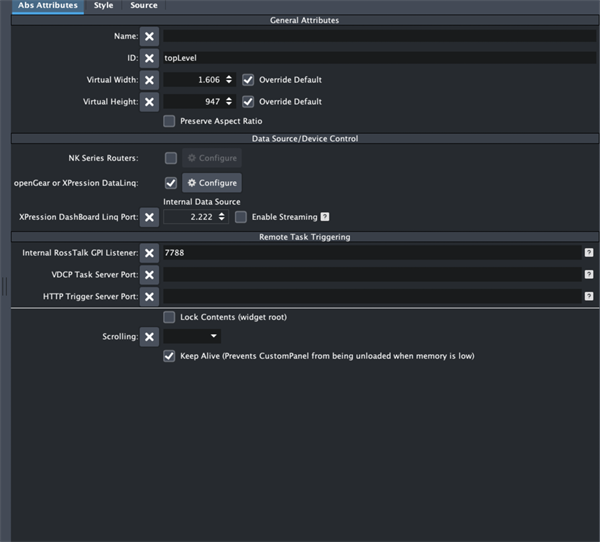Reset Virtual Height using its X icon

coord(149,101)
